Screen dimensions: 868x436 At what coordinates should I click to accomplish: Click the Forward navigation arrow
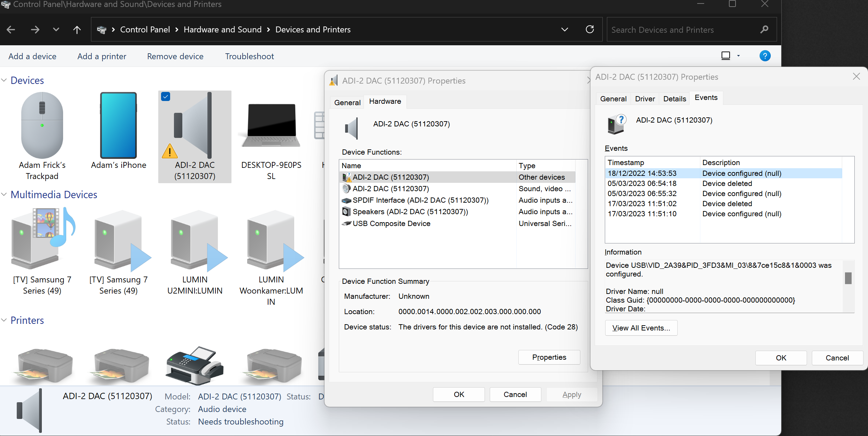(35, 30)
